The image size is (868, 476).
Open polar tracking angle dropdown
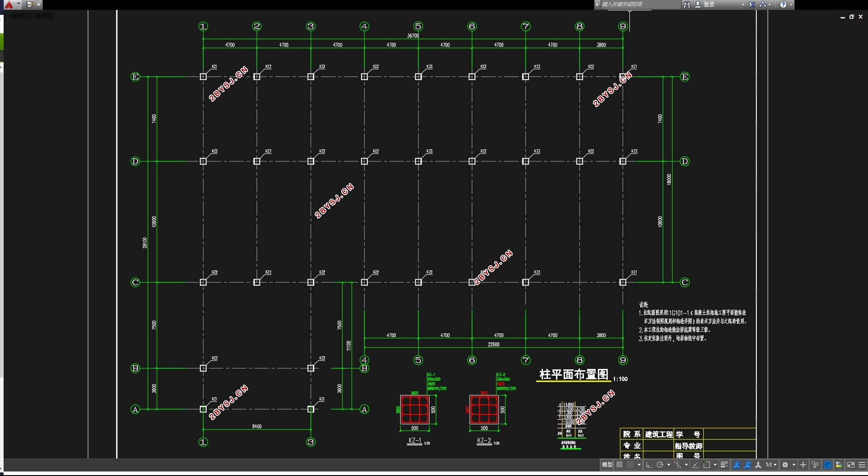(669, 465)
